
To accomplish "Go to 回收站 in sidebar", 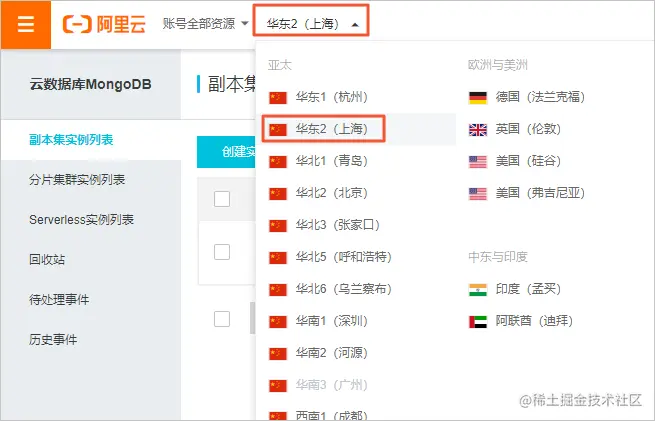I will click(x=47, y=259).
